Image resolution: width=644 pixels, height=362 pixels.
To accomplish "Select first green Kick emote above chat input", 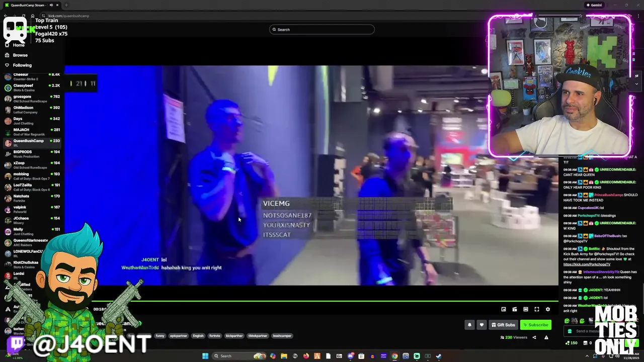I will tap(567, 321).
